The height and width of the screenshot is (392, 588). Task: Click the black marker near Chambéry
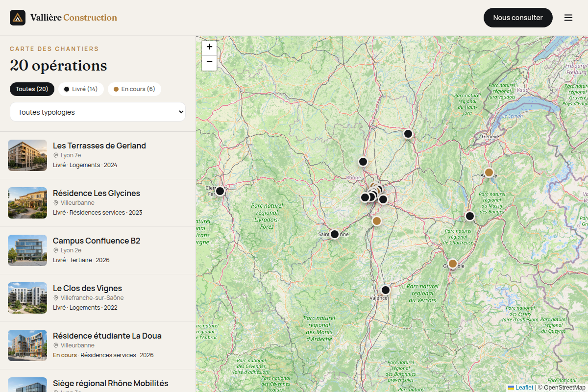point(470,216)
